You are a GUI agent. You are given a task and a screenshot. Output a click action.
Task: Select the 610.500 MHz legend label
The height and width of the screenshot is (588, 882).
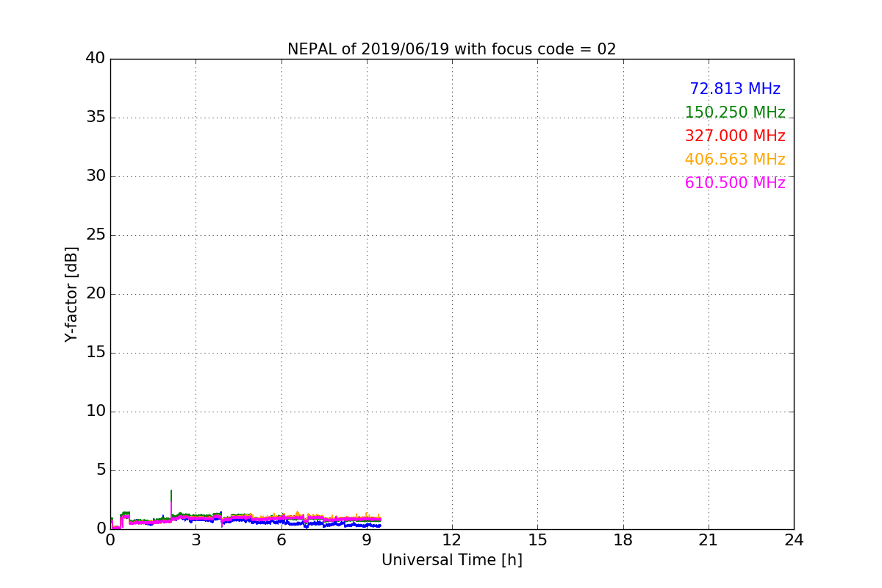coord(735,183)
